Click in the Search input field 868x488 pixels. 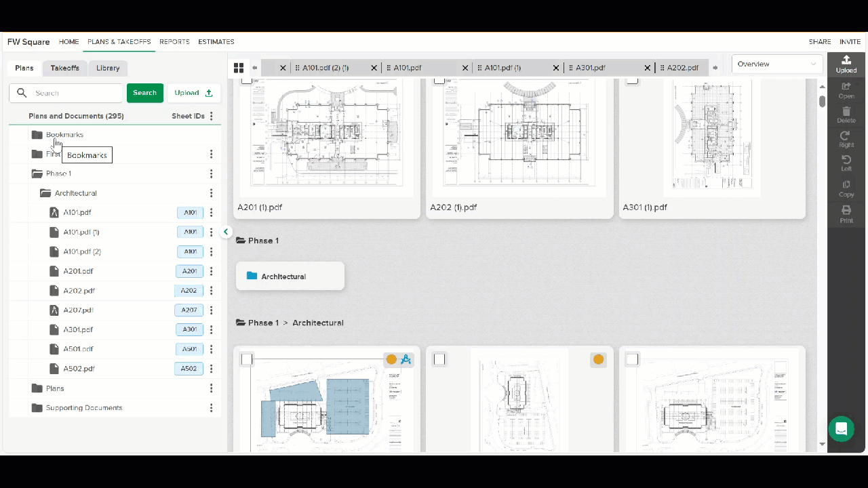tap(66, 93)
